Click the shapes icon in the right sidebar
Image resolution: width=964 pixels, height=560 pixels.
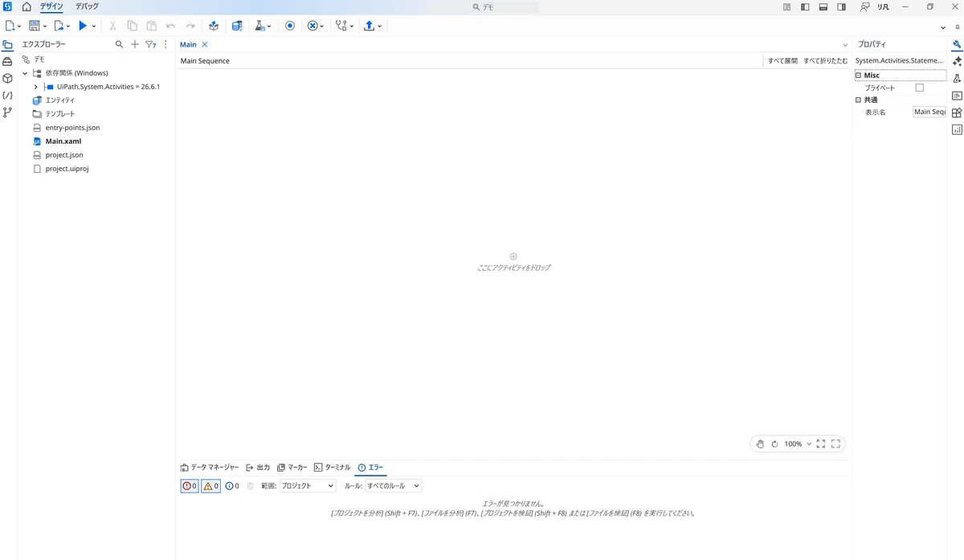point(957,112)
